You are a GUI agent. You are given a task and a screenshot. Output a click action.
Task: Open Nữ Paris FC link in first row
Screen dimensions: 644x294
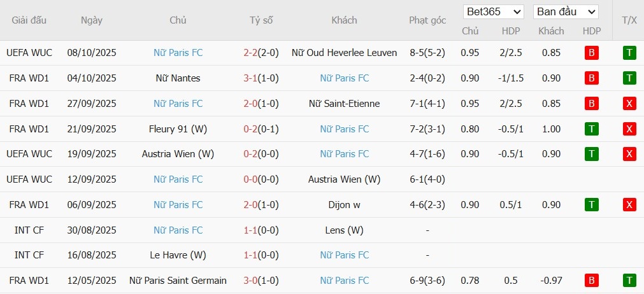(178, 53)
